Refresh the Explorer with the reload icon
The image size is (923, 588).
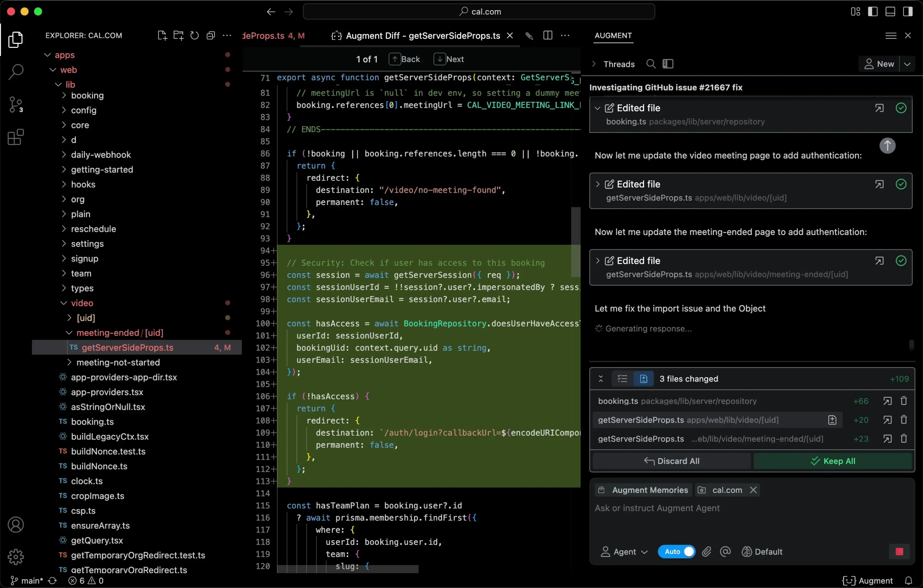195,35
